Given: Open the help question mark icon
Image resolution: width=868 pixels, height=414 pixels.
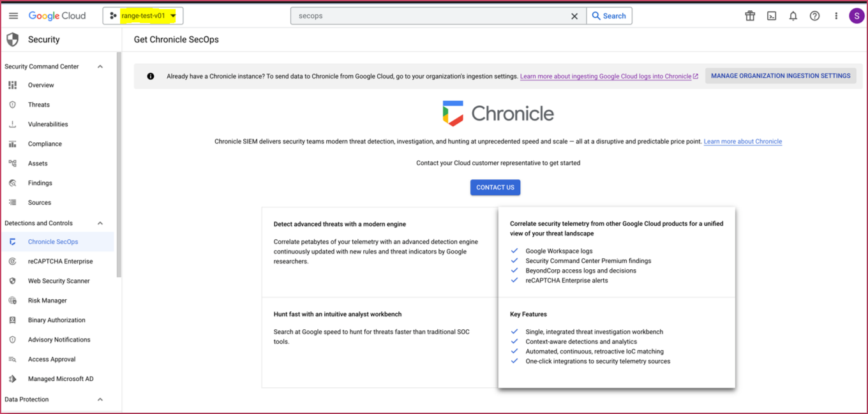Looking at the screenshot, I should 814,16.
